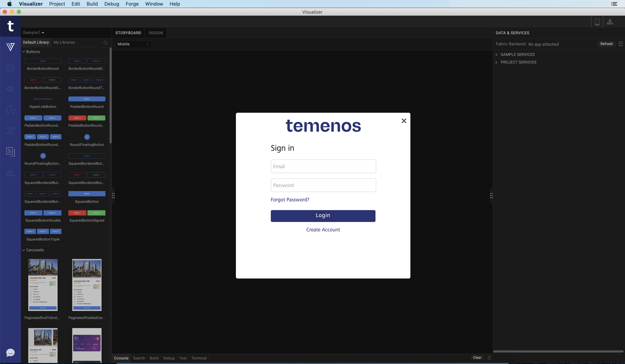Switch to Default Library tab
625x364 pixels.
point(36,42)
